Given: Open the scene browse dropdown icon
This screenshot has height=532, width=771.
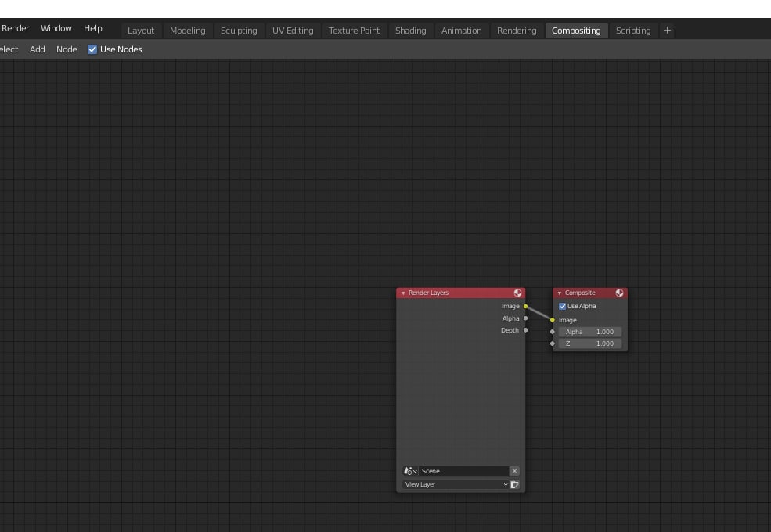Looking at the screenshot, I should [410, 471].
